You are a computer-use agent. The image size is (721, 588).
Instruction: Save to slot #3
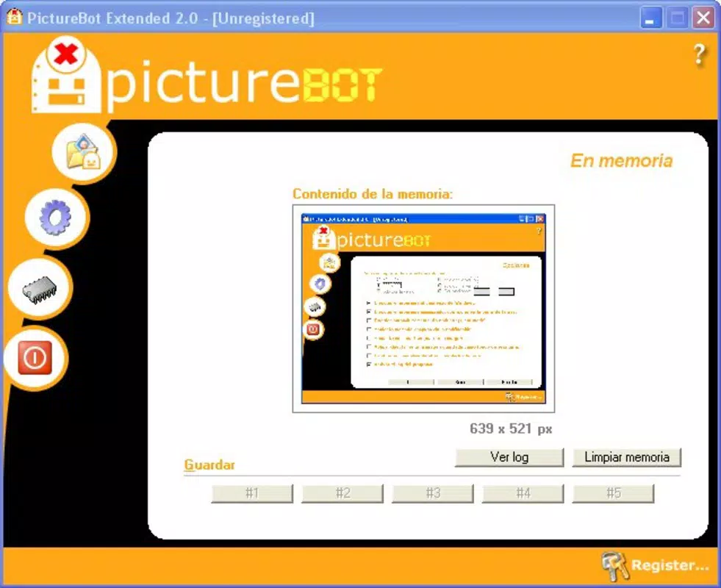tap(433, 493)
